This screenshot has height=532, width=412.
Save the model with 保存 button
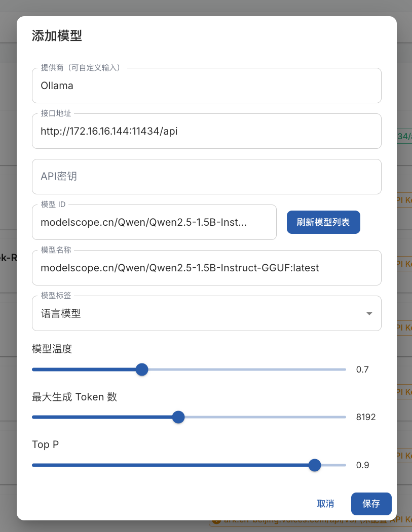pyautogui.click(x=371, y=504)
